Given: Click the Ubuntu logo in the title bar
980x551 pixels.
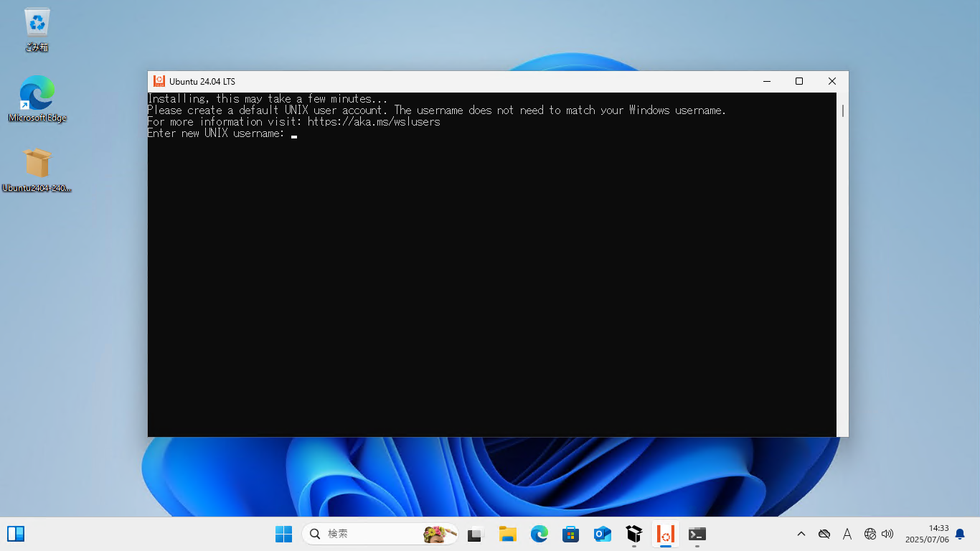Looking at the screenshot, I should (159, 81).
